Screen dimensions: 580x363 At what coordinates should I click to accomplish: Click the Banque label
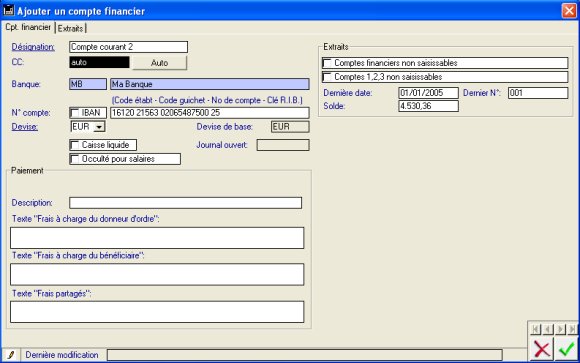tap(26, 84)
